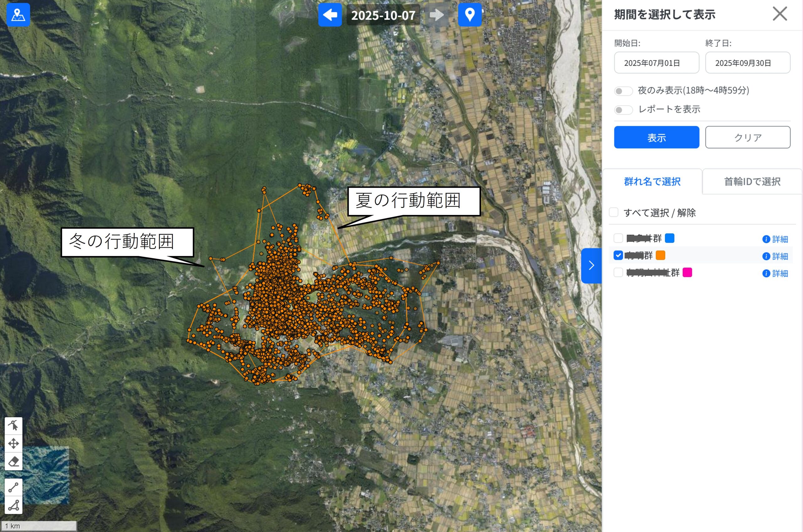Open the 開始日 start date picker

pos(656,63)
